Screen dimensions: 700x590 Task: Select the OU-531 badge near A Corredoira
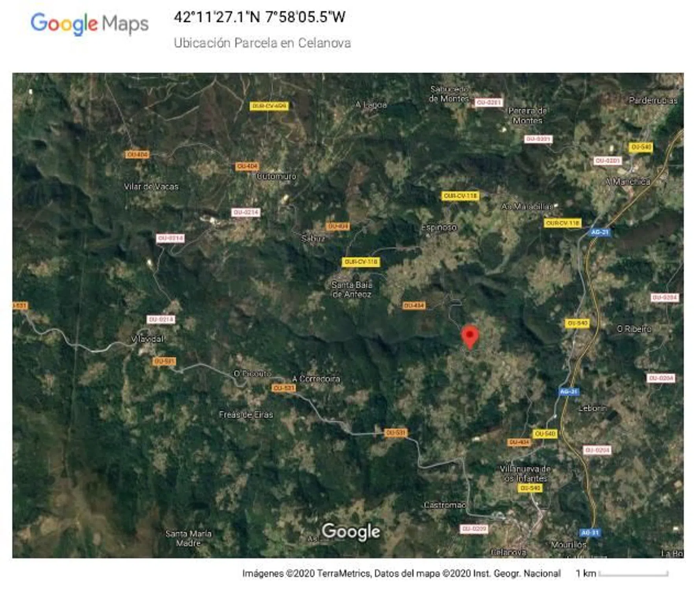[x=283, y=388]
